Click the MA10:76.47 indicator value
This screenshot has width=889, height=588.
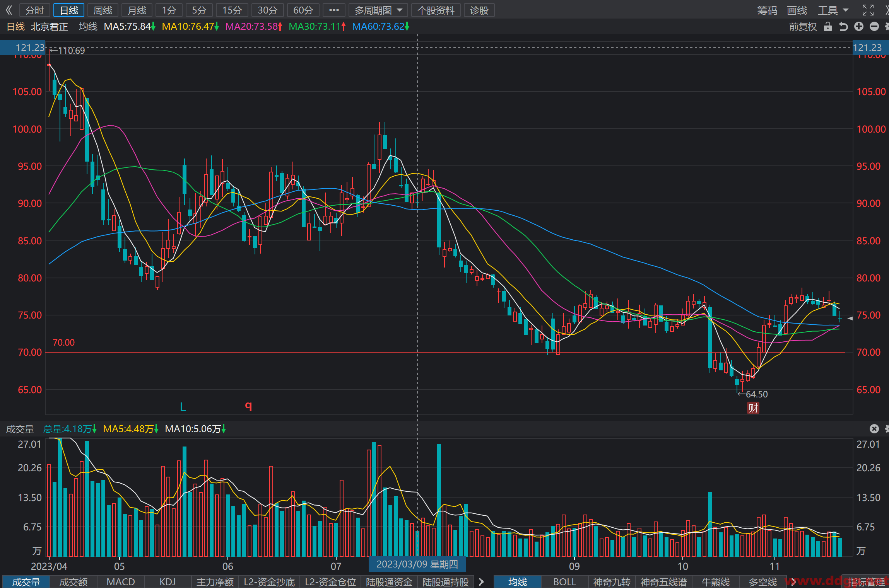[x=190, y=27]
